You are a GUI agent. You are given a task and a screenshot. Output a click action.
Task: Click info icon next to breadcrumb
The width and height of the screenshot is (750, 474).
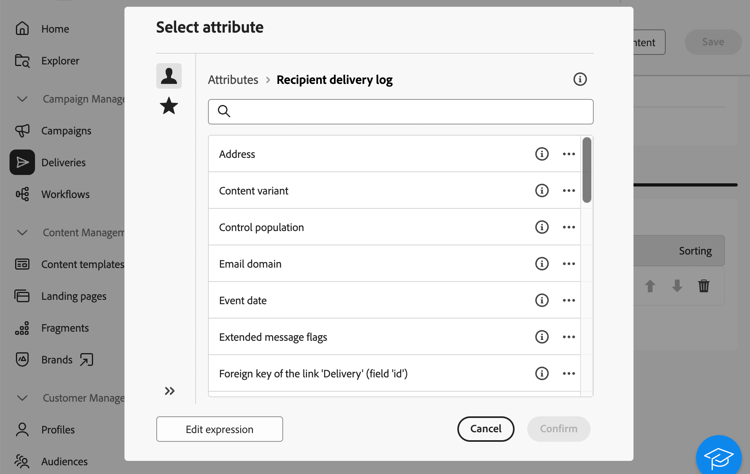[580, 79]
